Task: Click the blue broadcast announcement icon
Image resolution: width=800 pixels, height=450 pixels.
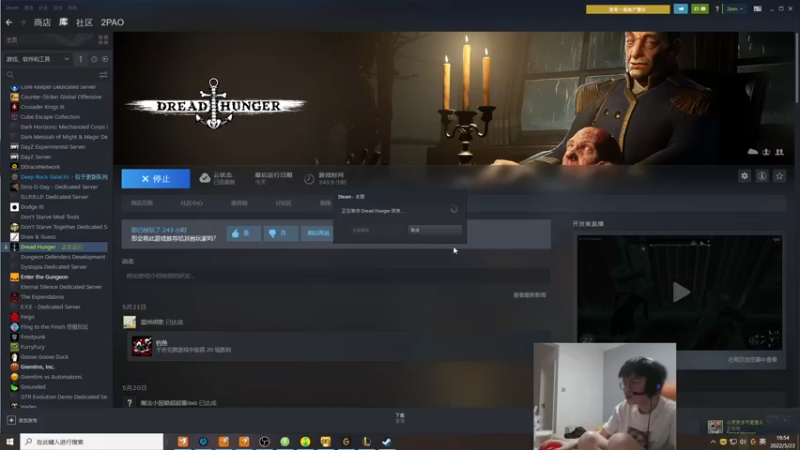Action: pyautogui.click(x=681, y=9)
